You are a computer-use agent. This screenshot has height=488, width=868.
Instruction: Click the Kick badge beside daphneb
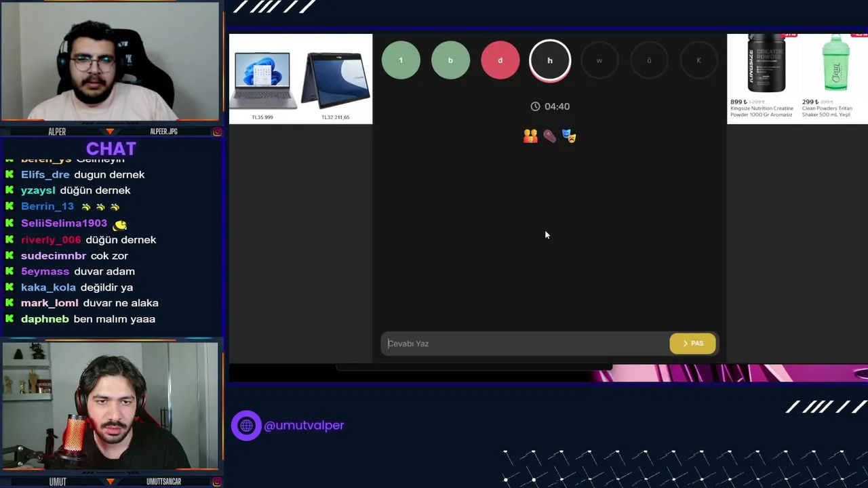click(x=9, y=319)
